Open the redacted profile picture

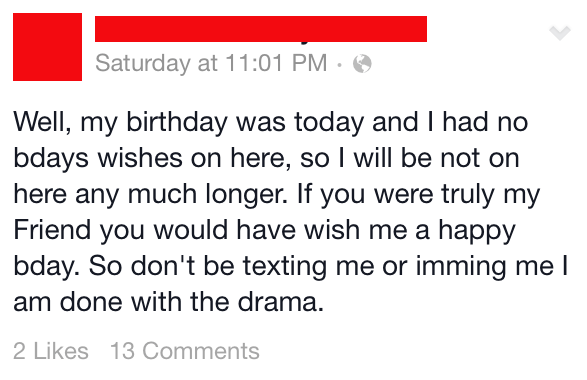pos(48,47)
